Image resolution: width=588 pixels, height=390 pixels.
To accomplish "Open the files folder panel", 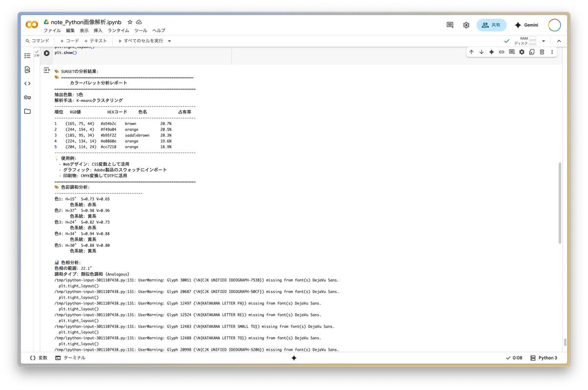I will 27,111.
